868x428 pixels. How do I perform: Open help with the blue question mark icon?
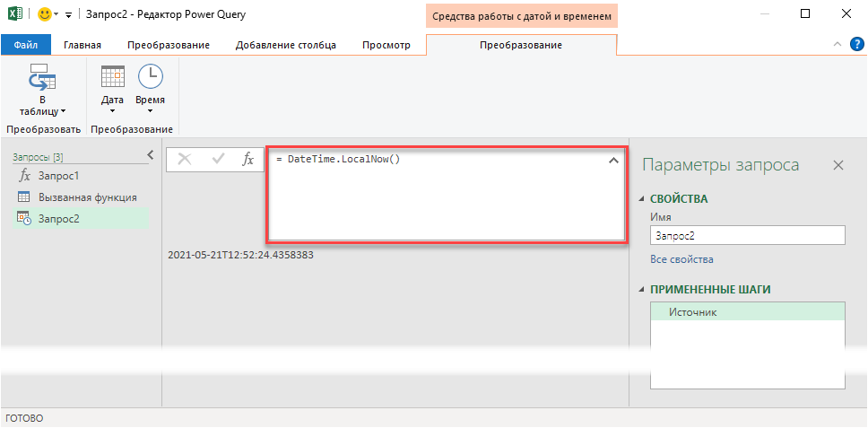point(856,44)
